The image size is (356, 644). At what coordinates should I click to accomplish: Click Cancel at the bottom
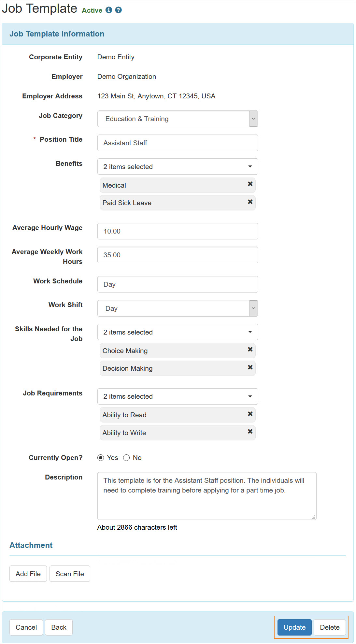[x=26, y=627]
